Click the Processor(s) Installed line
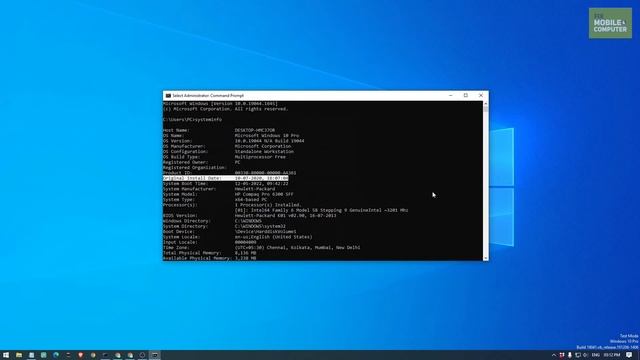The image size is (640, 360). pyautogui.click(x=232, y=205)
